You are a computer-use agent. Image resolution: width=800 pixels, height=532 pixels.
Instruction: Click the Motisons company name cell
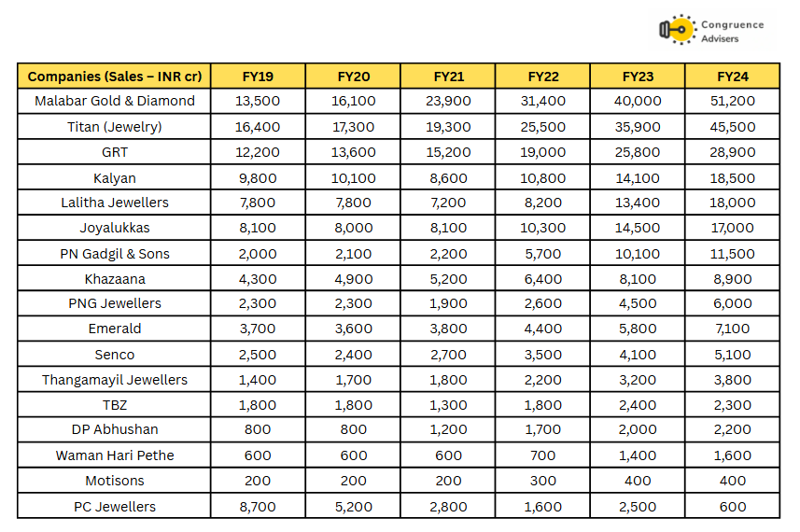(114, 481)
